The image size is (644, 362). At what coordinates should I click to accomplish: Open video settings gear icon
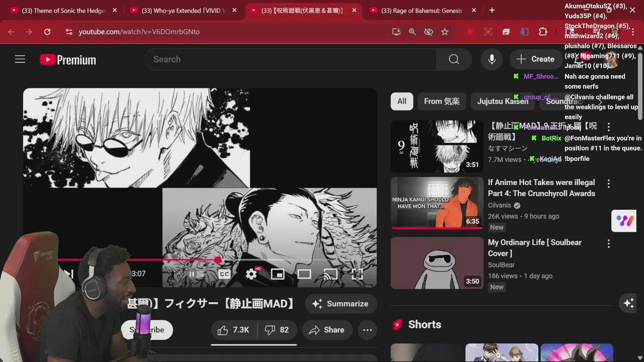(x=251, y=274)
